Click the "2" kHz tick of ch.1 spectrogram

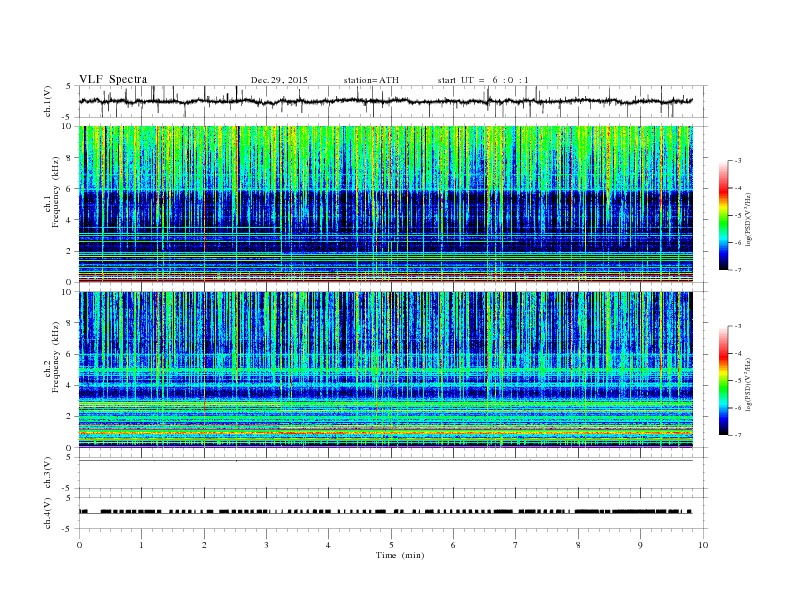click(x=70, y=251)
